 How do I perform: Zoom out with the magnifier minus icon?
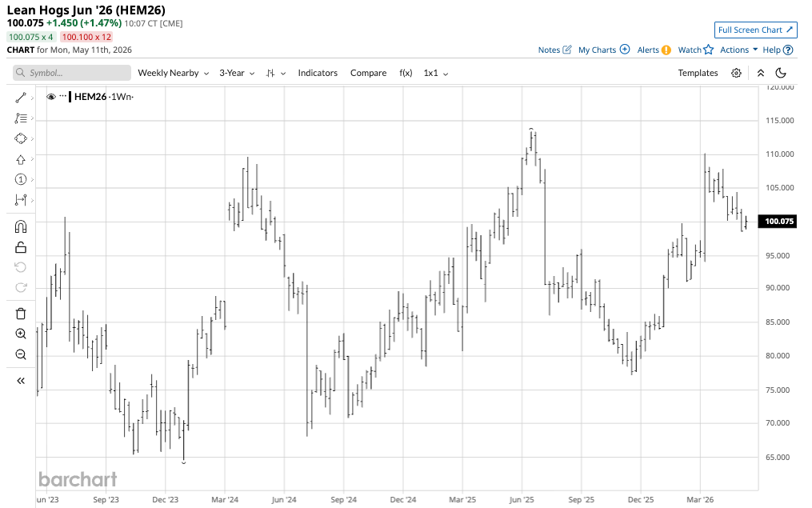(x=21, y=354)
